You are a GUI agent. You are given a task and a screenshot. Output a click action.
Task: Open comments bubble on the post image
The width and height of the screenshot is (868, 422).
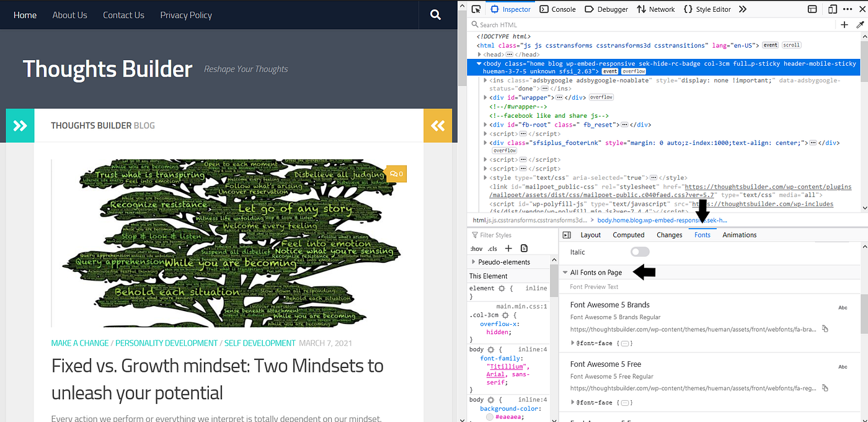coord(396,174)
